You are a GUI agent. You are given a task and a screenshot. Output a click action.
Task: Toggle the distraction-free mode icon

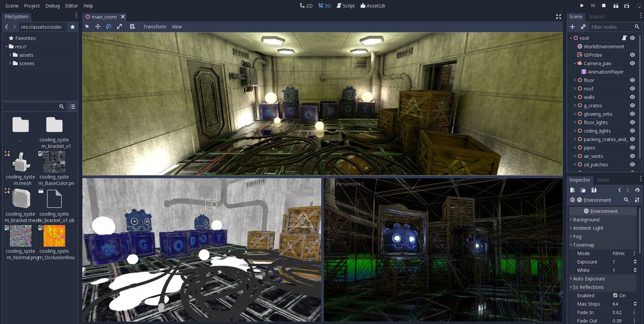pos(558,17)
